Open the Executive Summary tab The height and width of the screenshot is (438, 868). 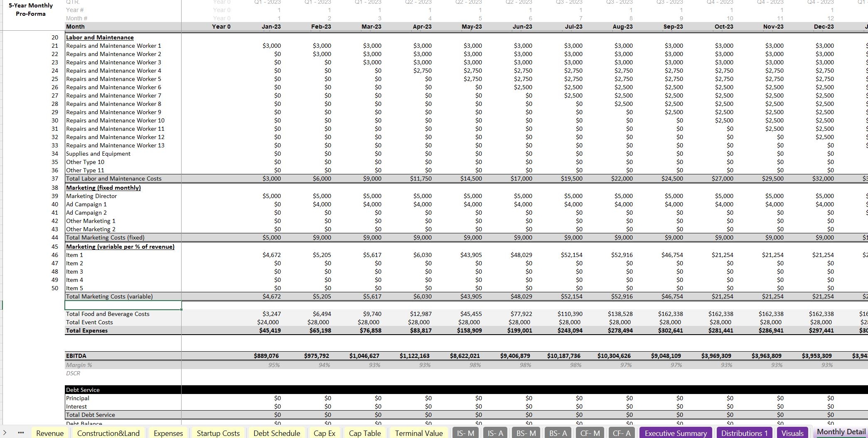click(676, 433)
